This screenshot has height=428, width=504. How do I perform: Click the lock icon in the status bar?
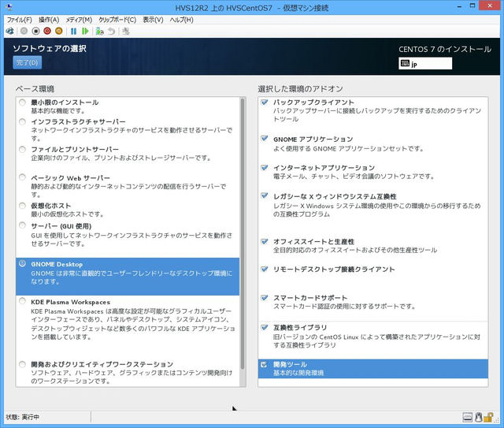[x=488, y=417]
